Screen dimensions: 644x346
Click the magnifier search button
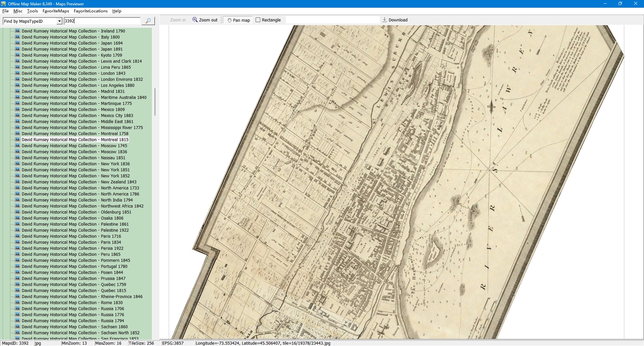148,21
